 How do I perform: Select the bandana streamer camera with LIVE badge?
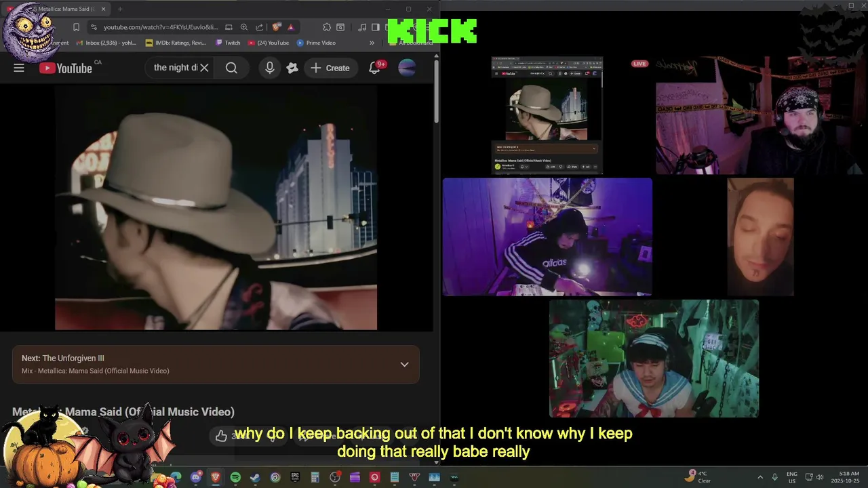[758, 115]
